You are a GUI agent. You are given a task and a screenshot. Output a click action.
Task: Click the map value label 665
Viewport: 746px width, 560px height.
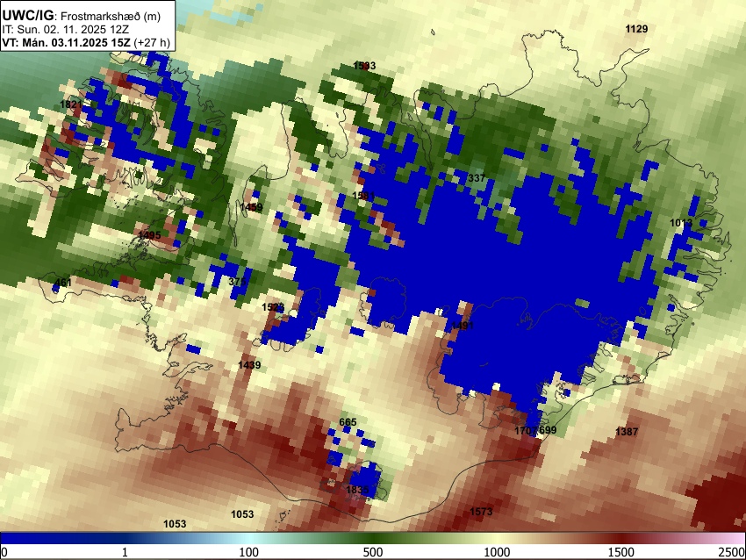[x=348, y=422]
